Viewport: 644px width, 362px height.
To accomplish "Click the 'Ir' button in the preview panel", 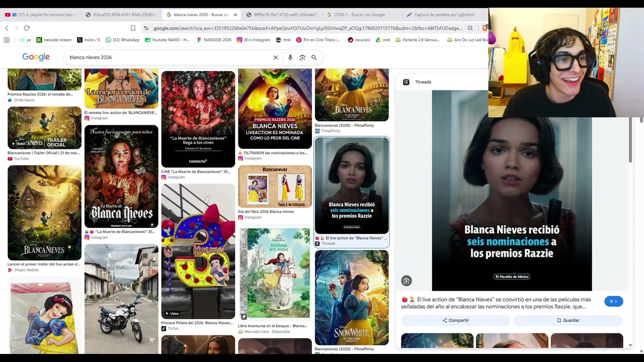I will point(613,301).
